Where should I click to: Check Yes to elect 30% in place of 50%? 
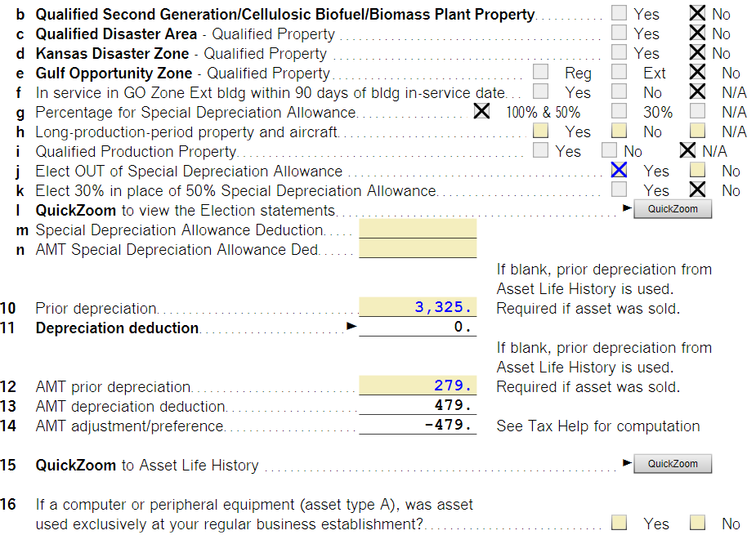620,190
